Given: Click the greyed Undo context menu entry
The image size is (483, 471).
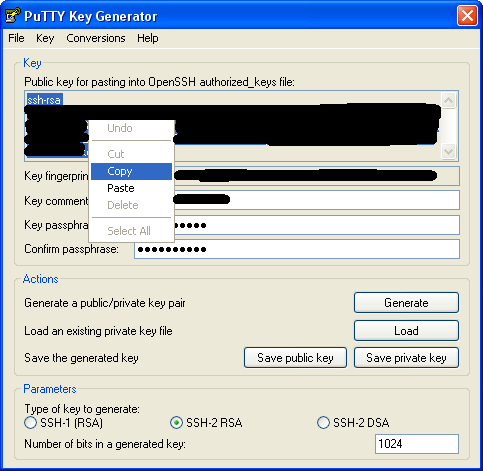Looking at the screenshot, I should click(x=131, y=128).
